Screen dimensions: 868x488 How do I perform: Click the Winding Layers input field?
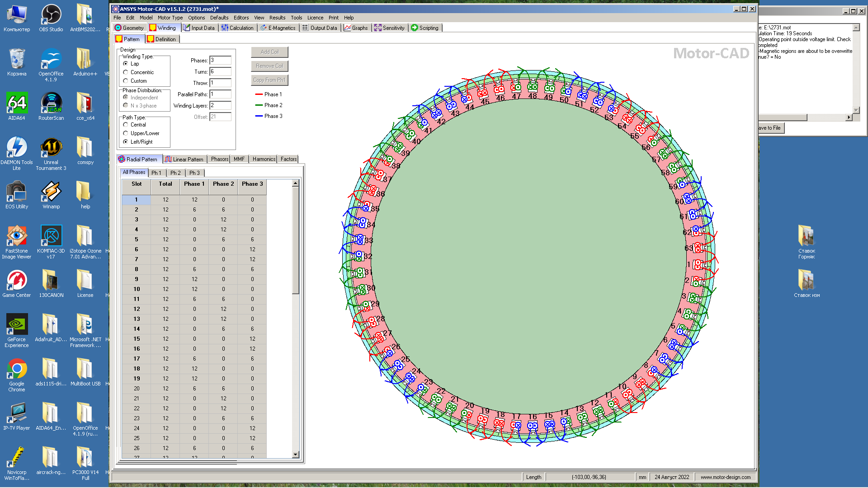click(x=220, y=105)
